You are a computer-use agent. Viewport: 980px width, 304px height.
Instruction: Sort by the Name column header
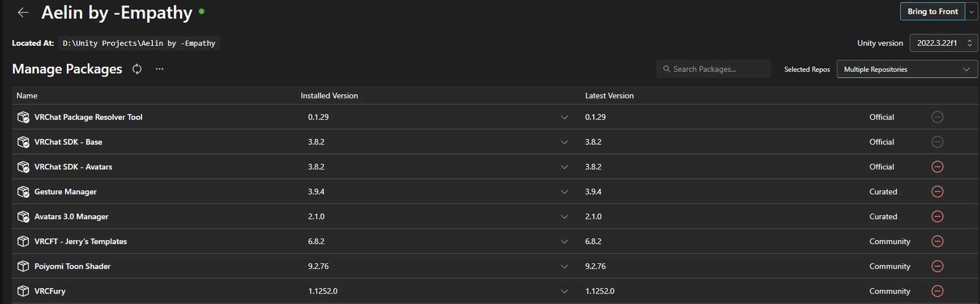pyautogui.click(x=27, y=95)
